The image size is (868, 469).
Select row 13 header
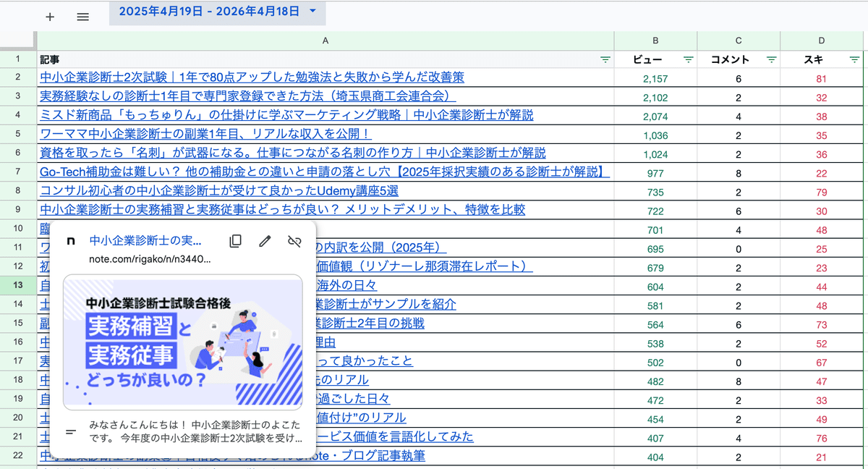click(x=17, y=286)
